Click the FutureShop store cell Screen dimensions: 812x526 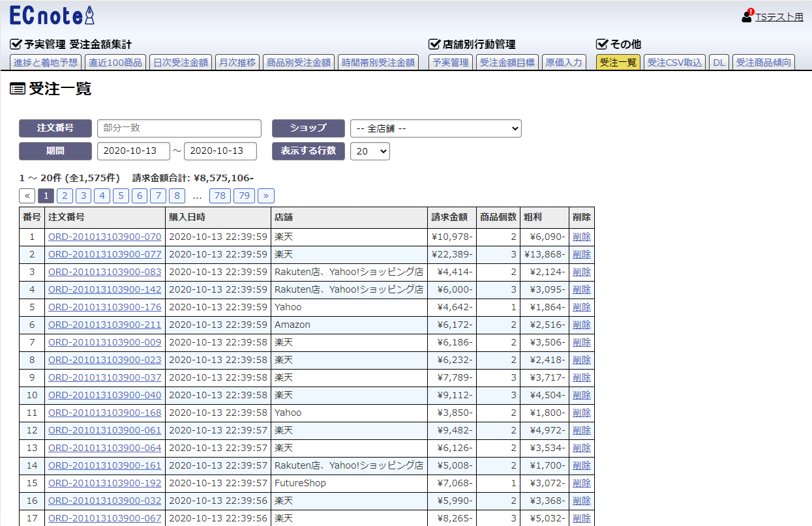coord(350,483)
